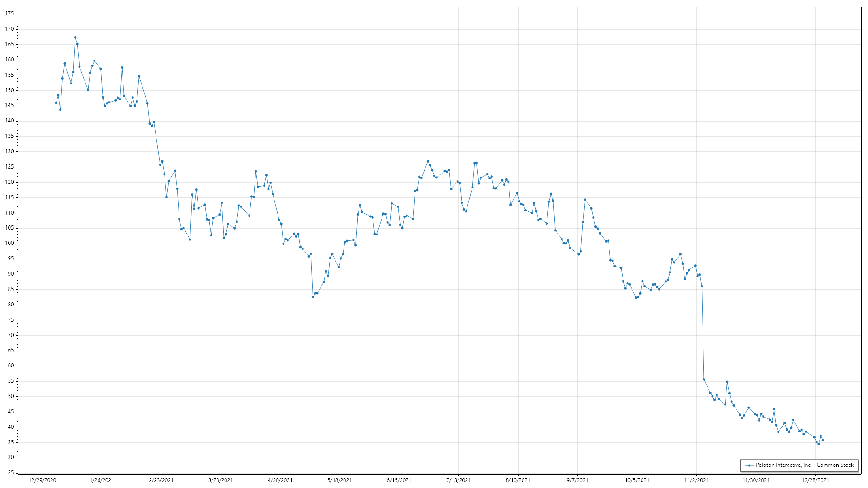The width and height of the screenshot is (868, 488).
Task: Click the blue legend line marker icon
Action: (749, 465)
